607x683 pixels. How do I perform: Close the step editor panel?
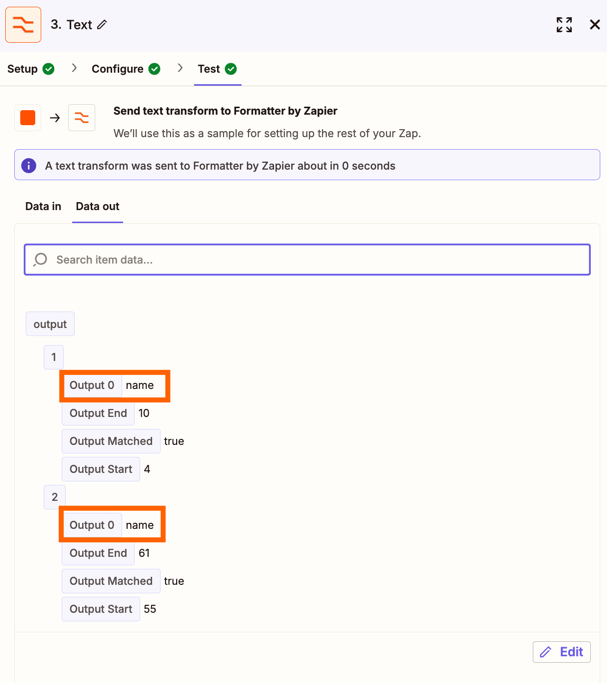pyautogui.click(x=594, y=25)
